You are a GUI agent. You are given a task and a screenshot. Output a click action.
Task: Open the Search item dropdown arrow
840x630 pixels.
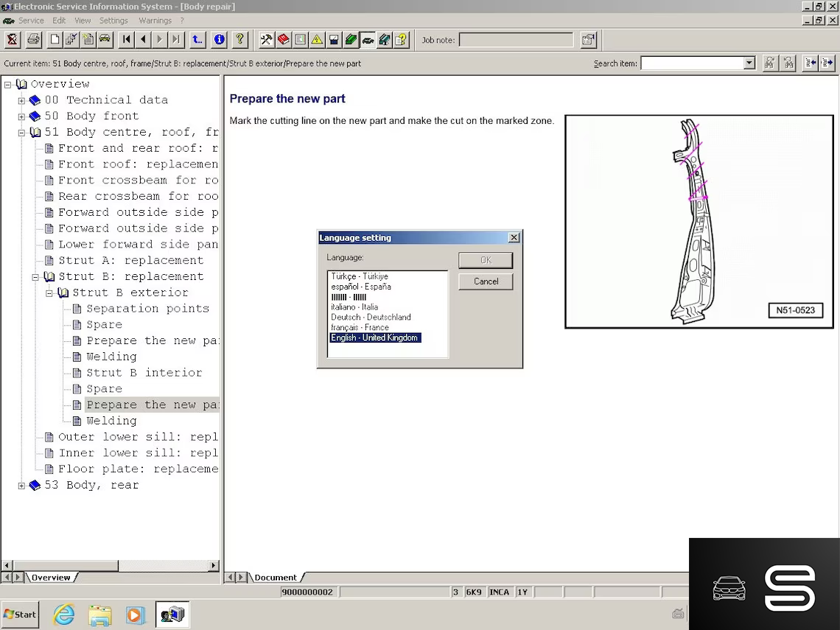pyautogui.click(x=749, y=63)
